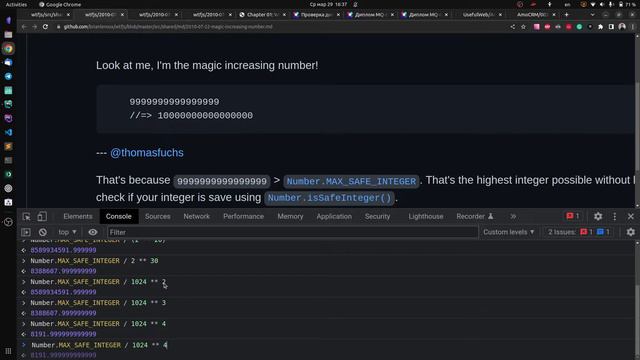Open the Network tab
Viewport: 640px width, 360px height.
[x=196, y=216]
